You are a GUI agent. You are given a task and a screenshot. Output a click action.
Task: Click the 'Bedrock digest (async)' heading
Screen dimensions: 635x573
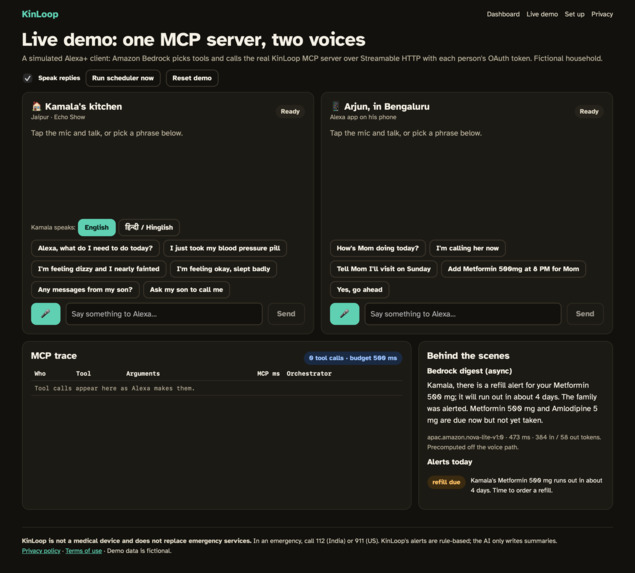pyautogui.click(x=469, y=371)
